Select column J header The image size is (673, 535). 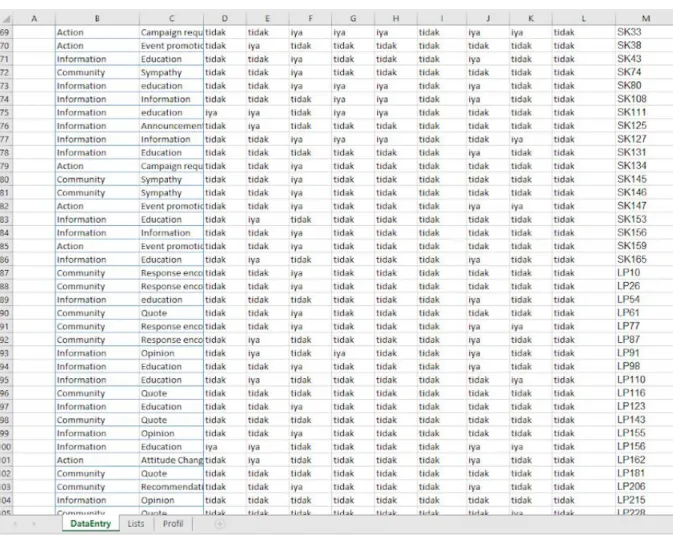coord(488,19)
